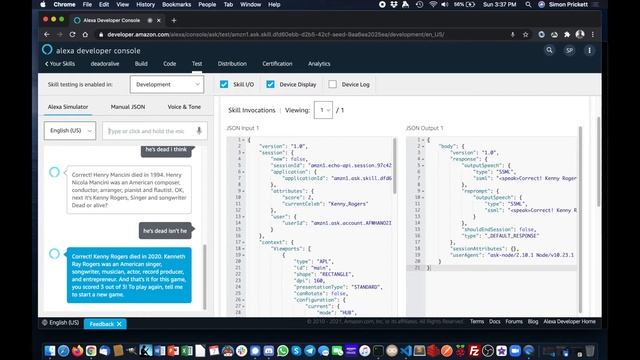
Task: Launch Safari from the dock
Action: [x=63, y=351]
